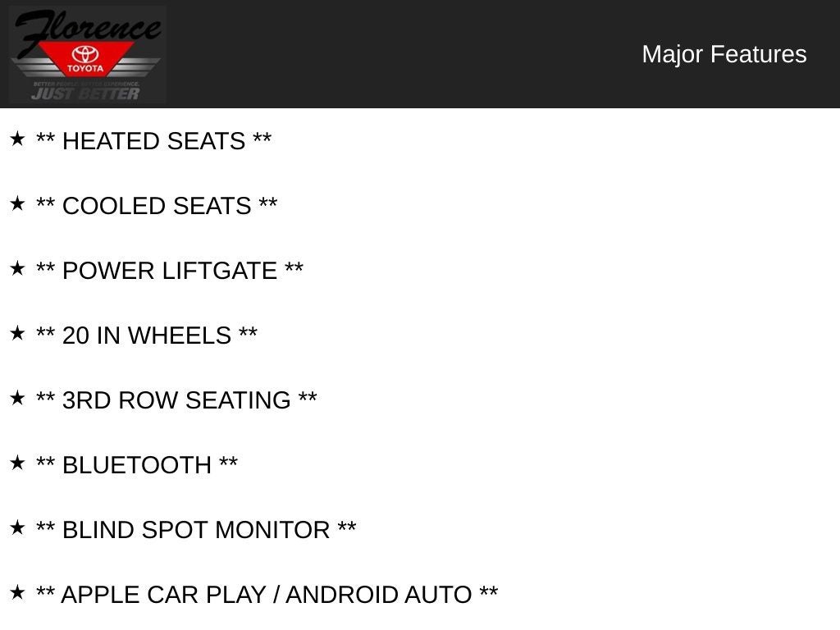Select the star next to POWER LIFTGATE
840x630 pixels.
tap(17, 268)
